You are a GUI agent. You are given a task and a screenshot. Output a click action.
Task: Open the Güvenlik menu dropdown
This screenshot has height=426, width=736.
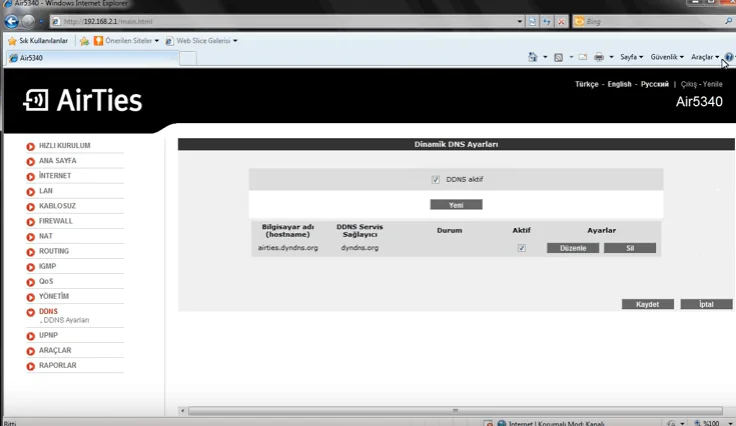pyautogui.click(x=667, y=57)
